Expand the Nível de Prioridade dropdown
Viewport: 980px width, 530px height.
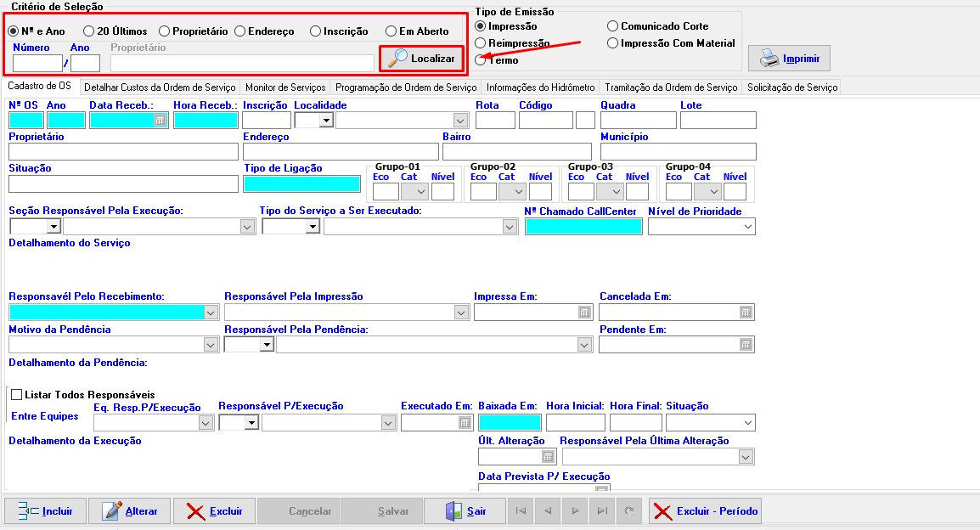pos(747,227)
